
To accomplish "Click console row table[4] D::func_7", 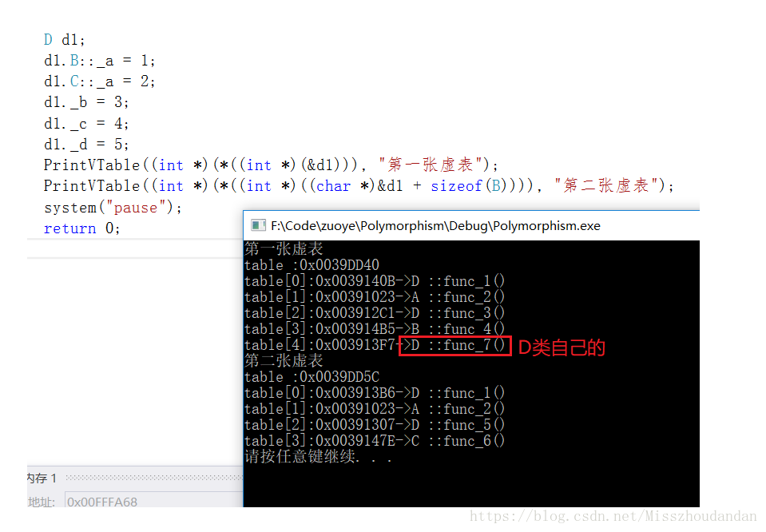I will 375,345.
